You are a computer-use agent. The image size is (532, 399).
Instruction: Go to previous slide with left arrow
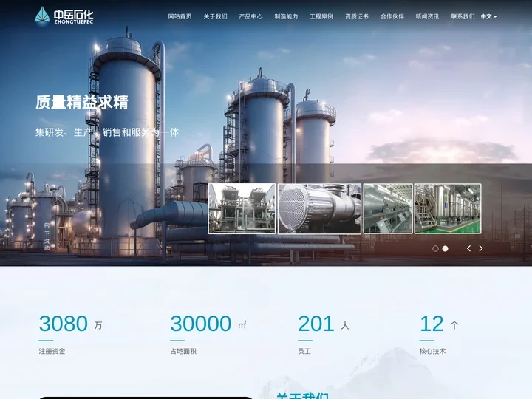468,248
